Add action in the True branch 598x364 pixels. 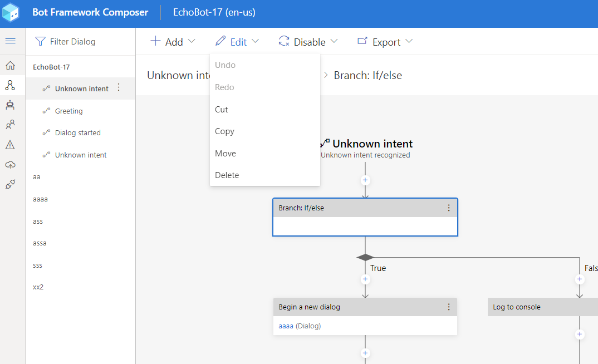(365, 279)
